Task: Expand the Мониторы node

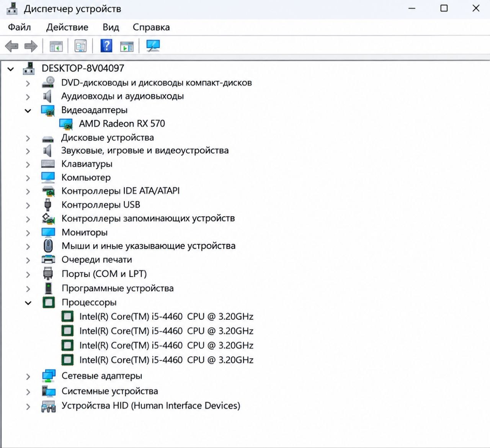Action: (x=28, y=233)
